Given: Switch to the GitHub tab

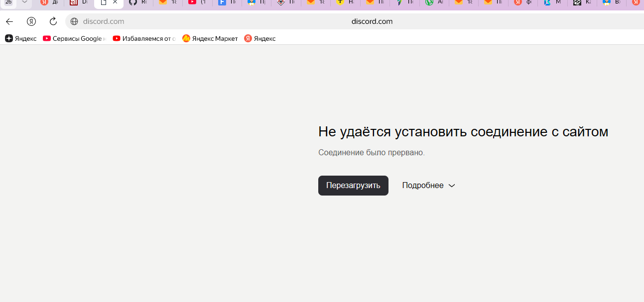Looking at the screenshot, I should click(x=137, y=2).
